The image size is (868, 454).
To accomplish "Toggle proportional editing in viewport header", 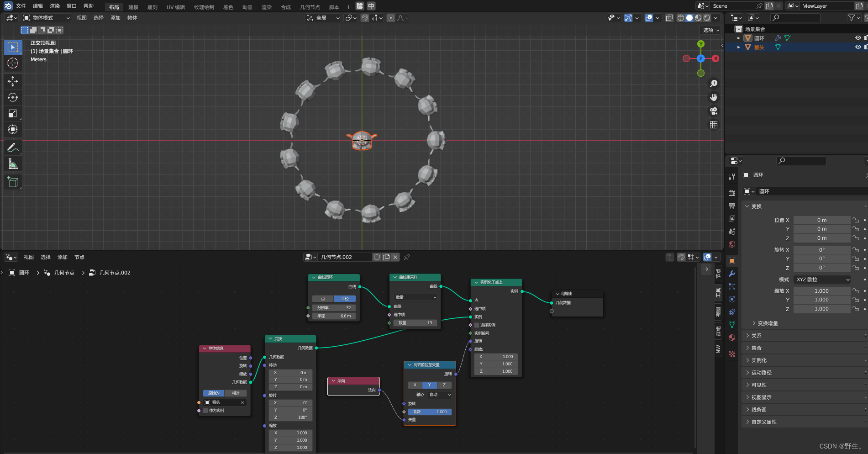I will tap(391, 18).
